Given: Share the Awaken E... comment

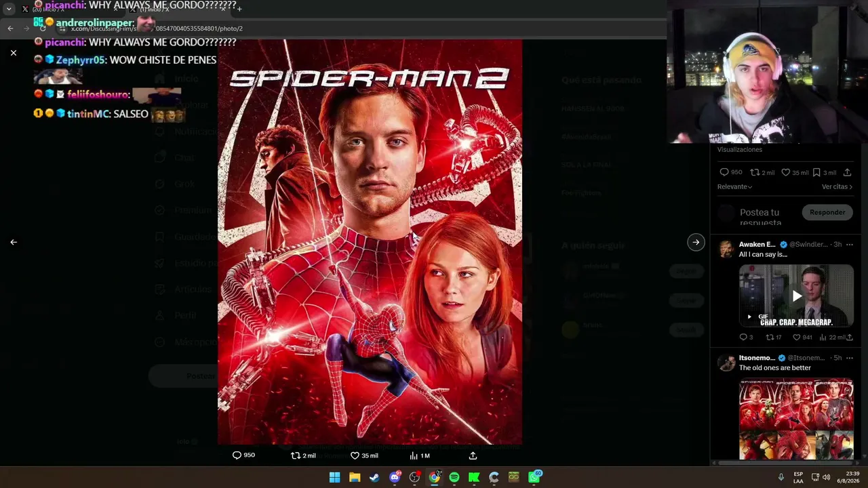Looking at the screenshot, I should (850, 337).
